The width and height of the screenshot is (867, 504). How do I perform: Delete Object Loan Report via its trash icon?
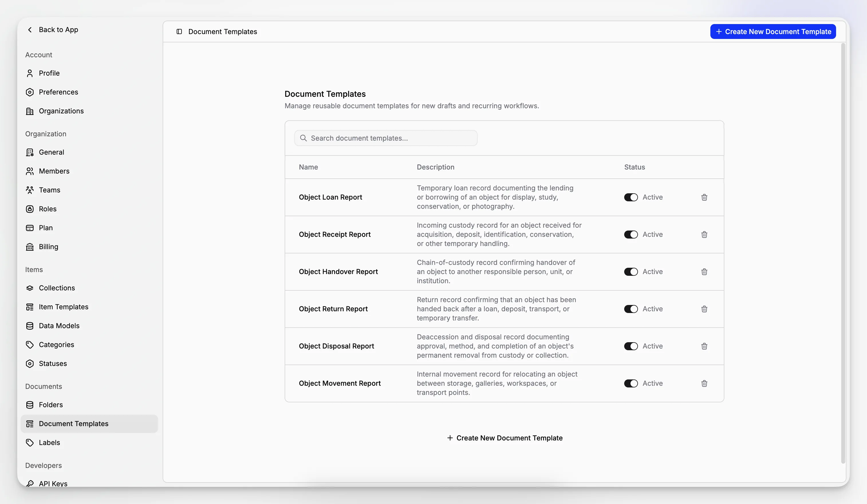click(704, 198)
